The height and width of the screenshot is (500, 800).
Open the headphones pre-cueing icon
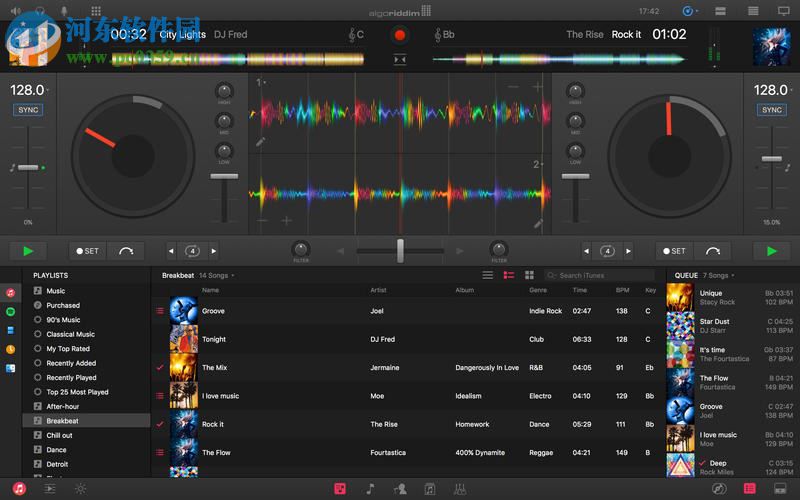[x=40, y=11]
